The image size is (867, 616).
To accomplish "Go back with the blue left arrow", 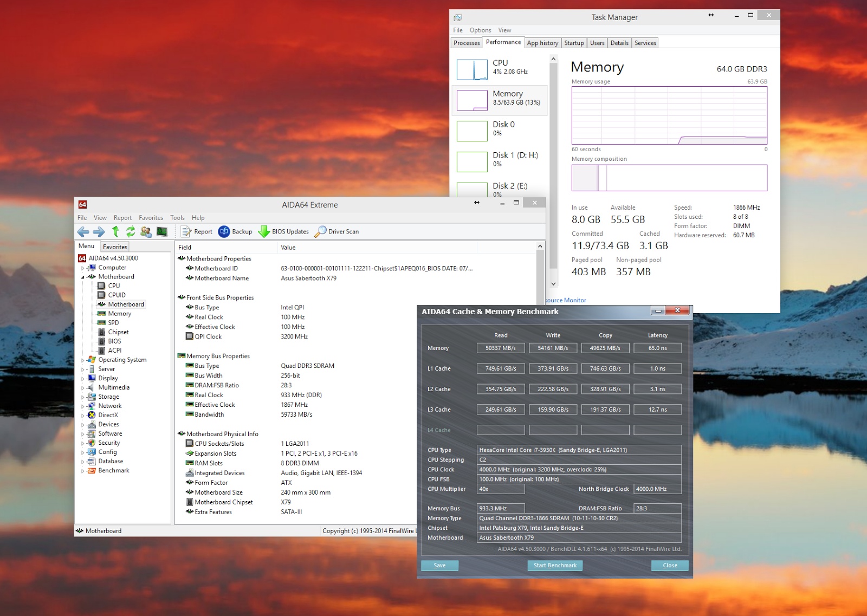I will pyautogui.click(x=83, y=232).
